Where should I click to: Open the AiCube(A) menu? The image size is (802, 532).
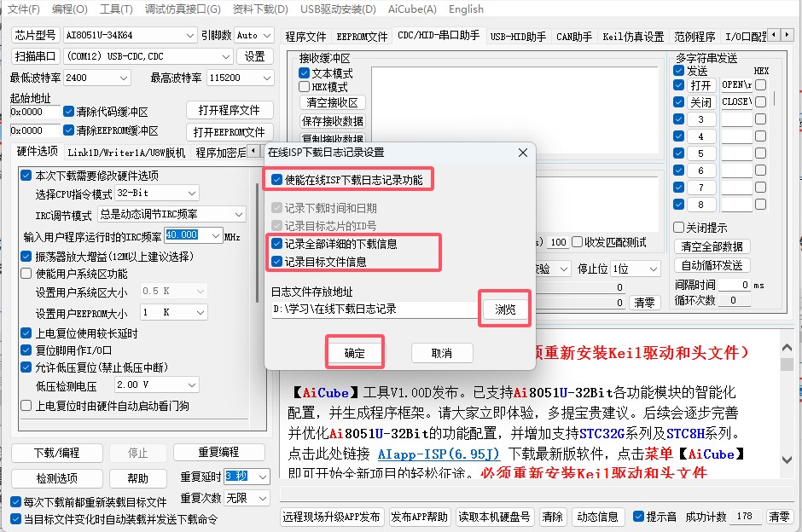[x=412, y=9]
